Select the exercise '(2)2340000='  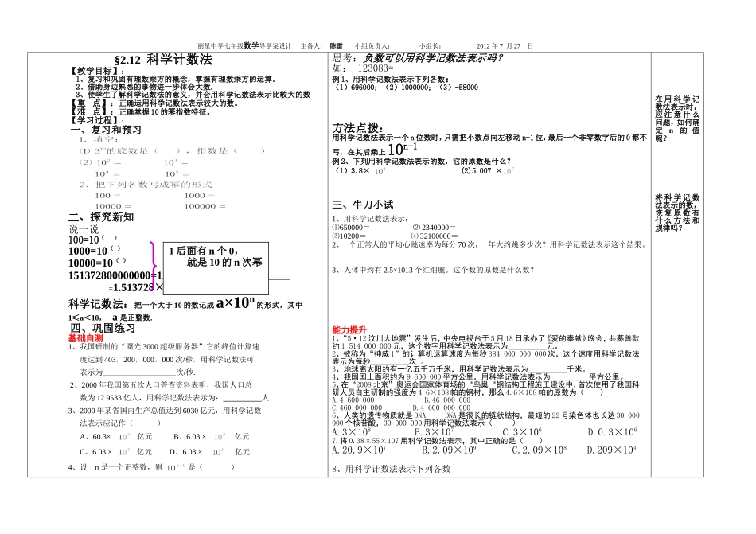pyautogui.click(x=434, y=228)
